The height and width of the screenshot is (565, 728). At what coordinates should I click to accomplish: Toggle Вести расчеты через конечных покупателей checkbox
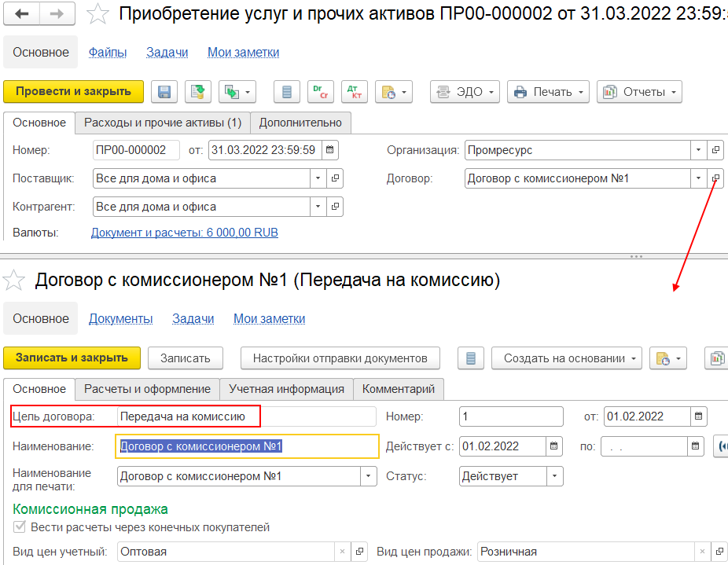coord(19,527)
